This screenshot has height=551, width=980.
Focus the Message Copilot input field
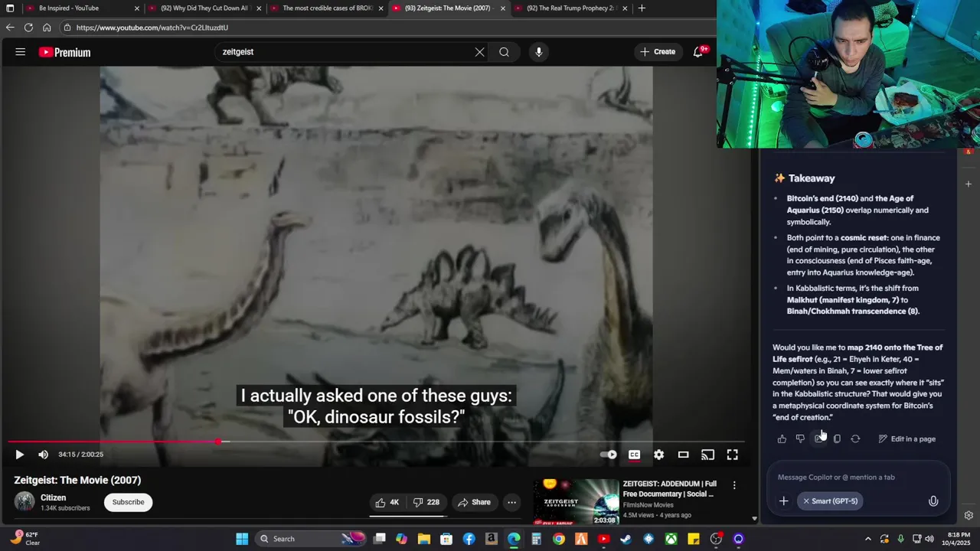[x=857, y=478]
